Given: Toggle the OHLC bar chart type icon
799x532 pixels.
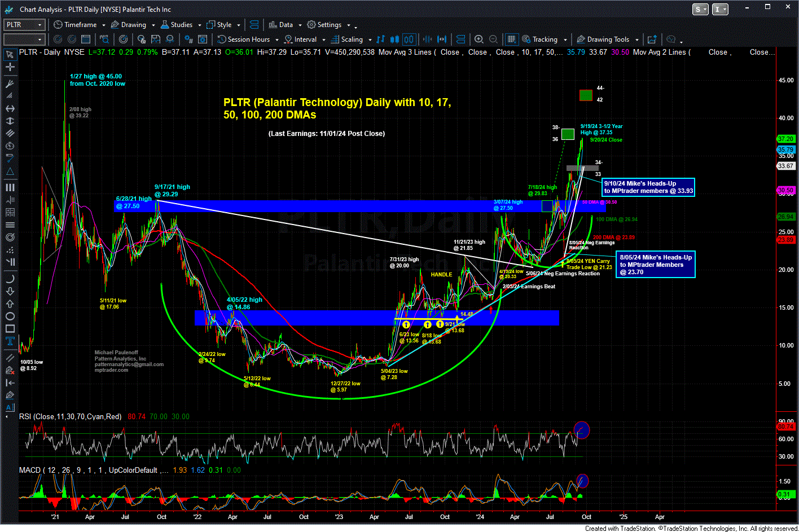Looking at the screenshot, I should click(x=380, y=39).
